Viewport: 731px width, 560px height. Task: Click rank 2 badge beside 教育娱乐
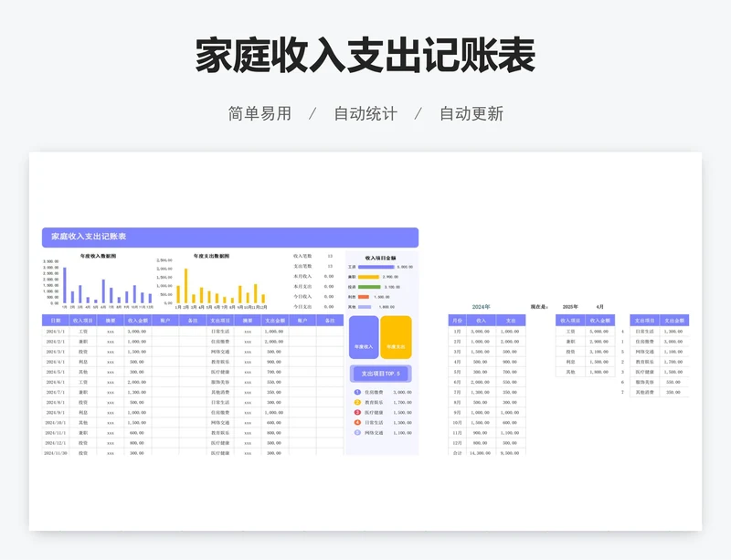[x=357, y=402]
